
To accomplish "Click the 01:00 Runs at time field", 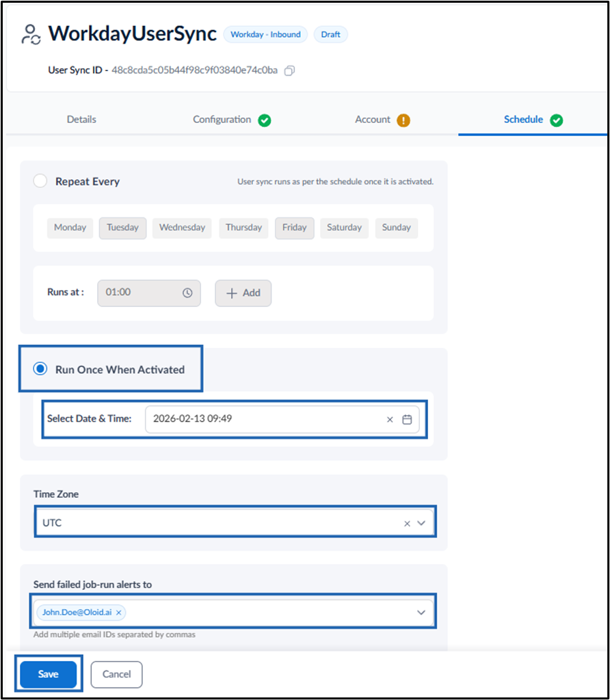I will click(149, 293).
